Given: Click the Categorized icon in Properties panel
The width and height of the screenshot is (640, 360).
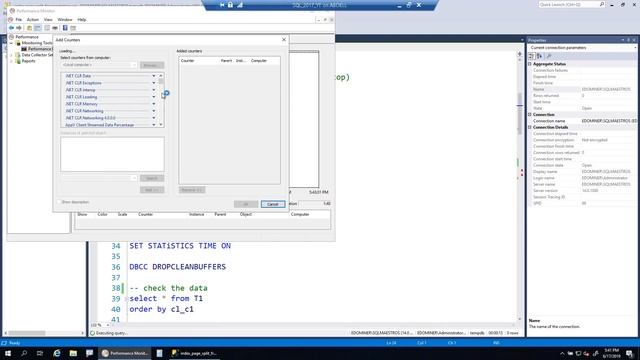Looking at the screenshot, I should (532, 56).
